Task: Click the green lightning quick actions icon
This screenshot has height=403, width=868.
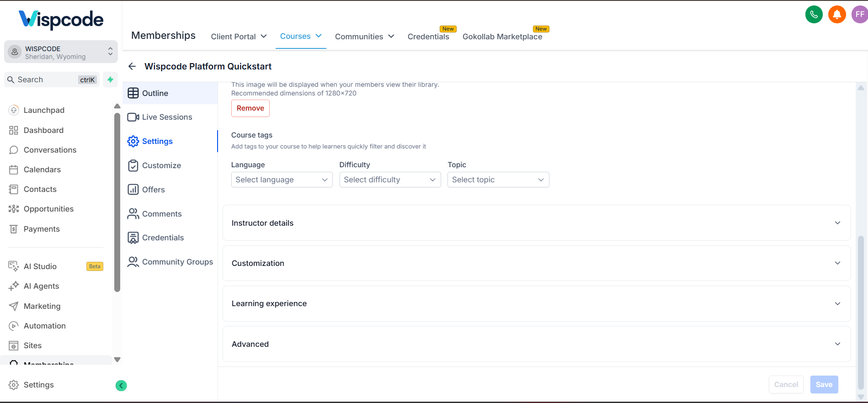Action: coord(110,80)
